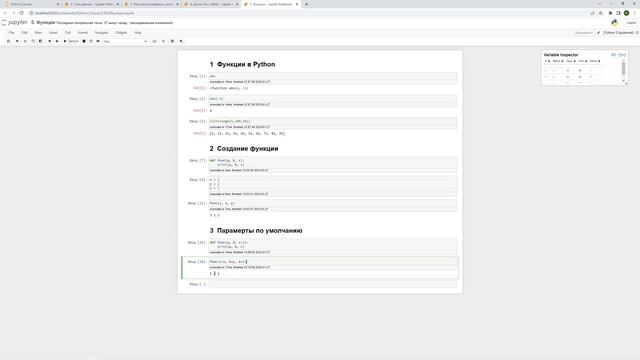640x360 pixels.
Task: Open the browser extensions puzzle icon
Action: (610, 13)
